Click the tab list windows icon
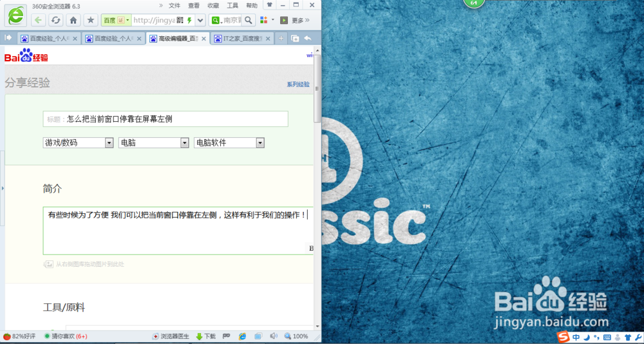 pos(295,38)
